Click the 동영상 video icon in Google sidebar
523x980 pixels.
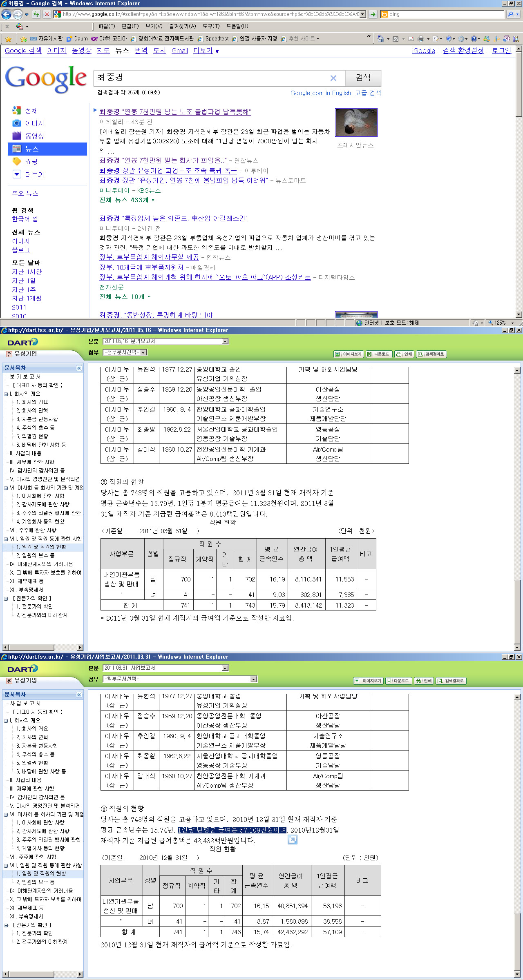pos(17,136)
